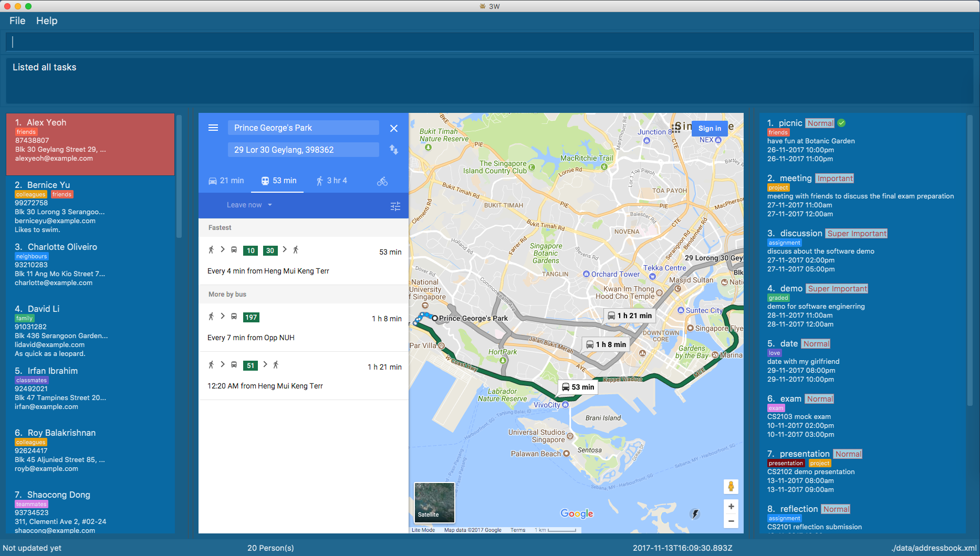Click the 53 min route label on map
Image resolution: width=980 pixels, height=556 pixels.
coord(578,387)
